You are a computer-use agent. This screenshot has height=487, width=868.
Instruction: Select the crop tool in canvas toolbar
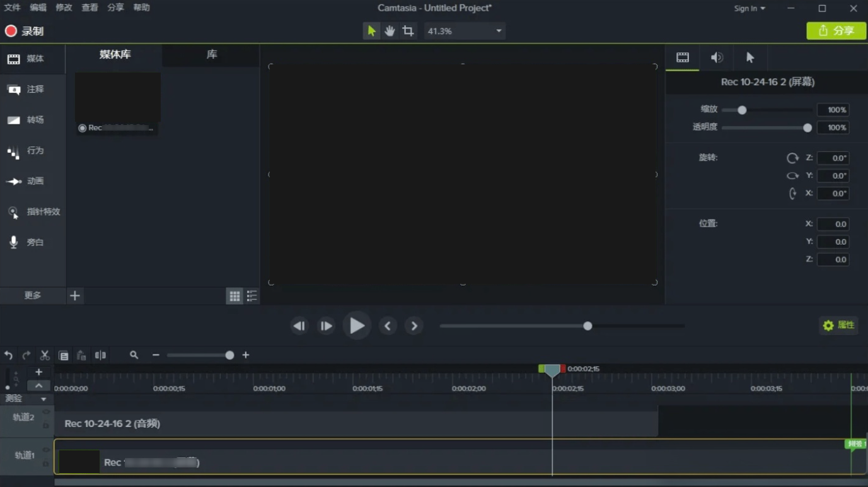[408, 31]
